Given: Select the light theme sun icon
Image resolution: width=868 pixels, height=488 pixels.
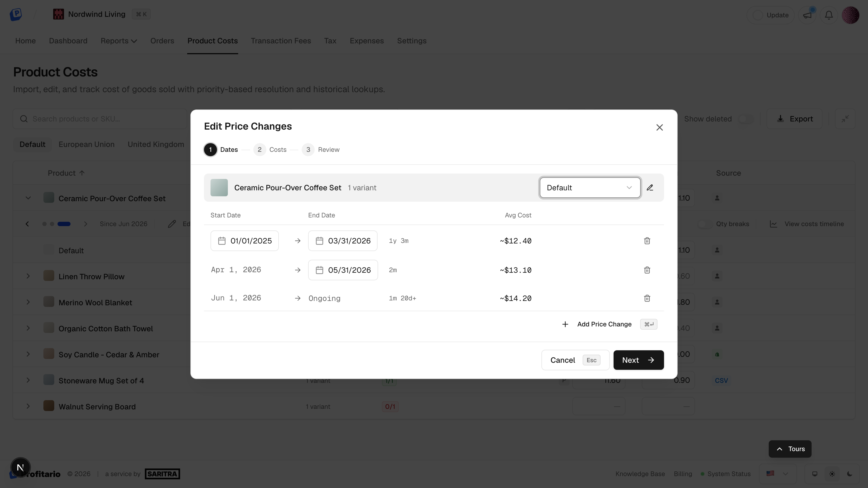Looking at the screenshot, I should pos(832,474).
